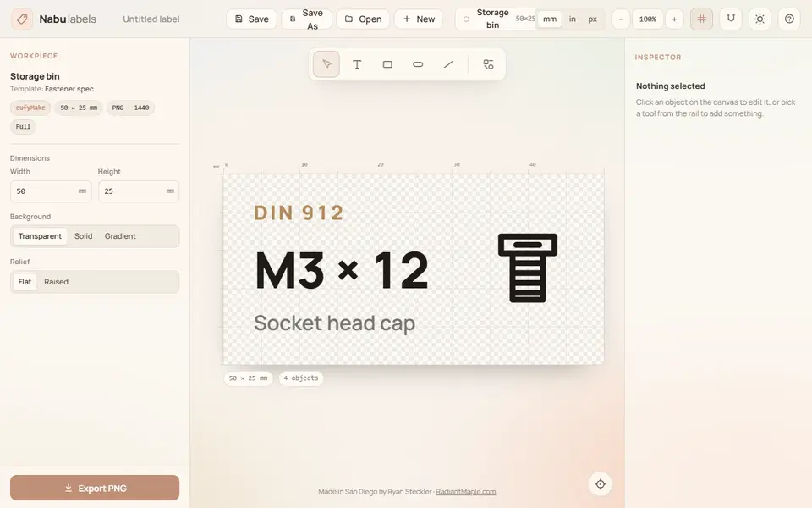The image size is (812, 508).
Task: Click the 100% zoom level
Action: [x=648, y=19]
